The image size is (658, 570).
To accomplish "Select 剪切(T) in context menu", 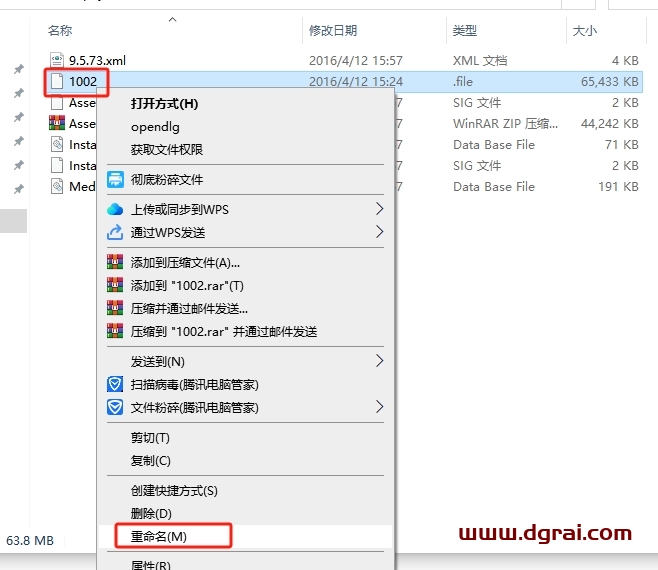I will click(150, 438).
